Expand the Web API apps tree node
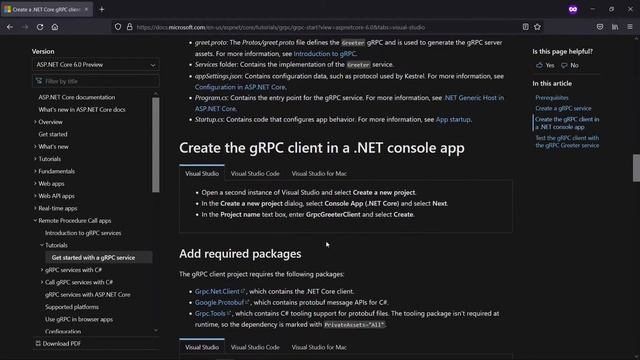Image resolution: width=640 pixels, height=360 pixels. tap(35, 196)
